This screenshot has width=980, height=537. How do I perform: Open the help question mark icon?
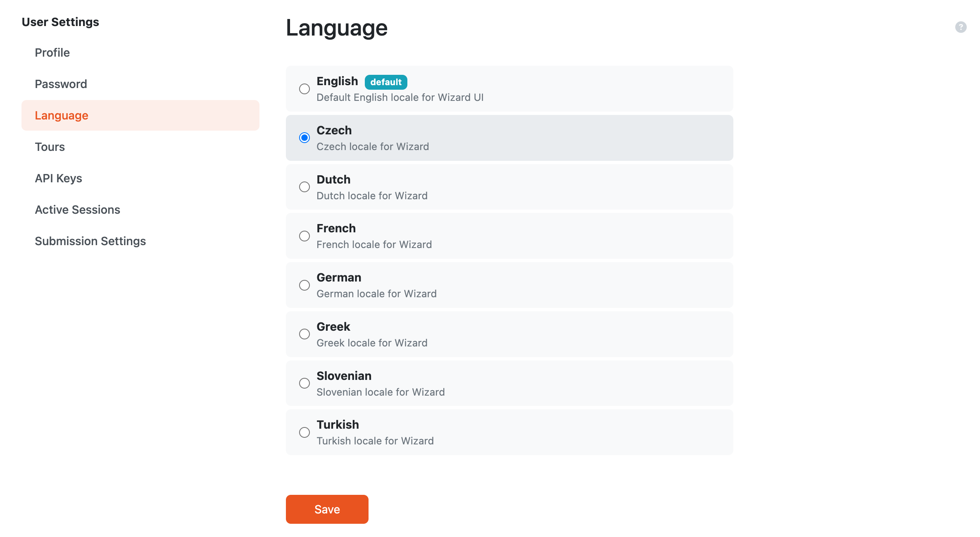click(x=961, y=27)
